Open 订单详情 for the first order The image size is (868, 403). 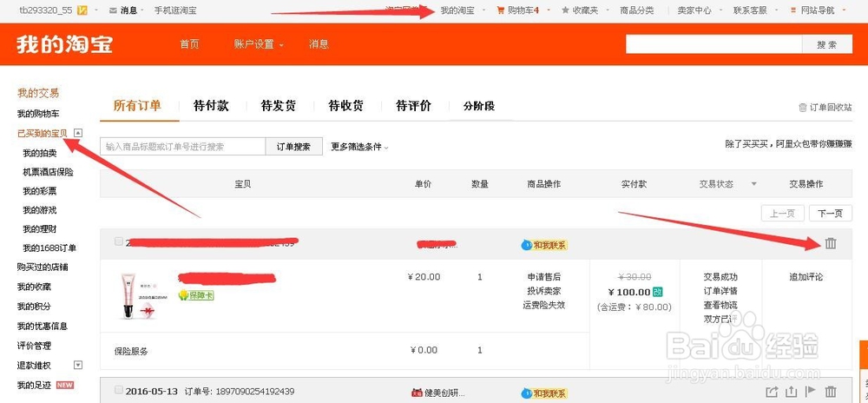[x=720, y=291]
